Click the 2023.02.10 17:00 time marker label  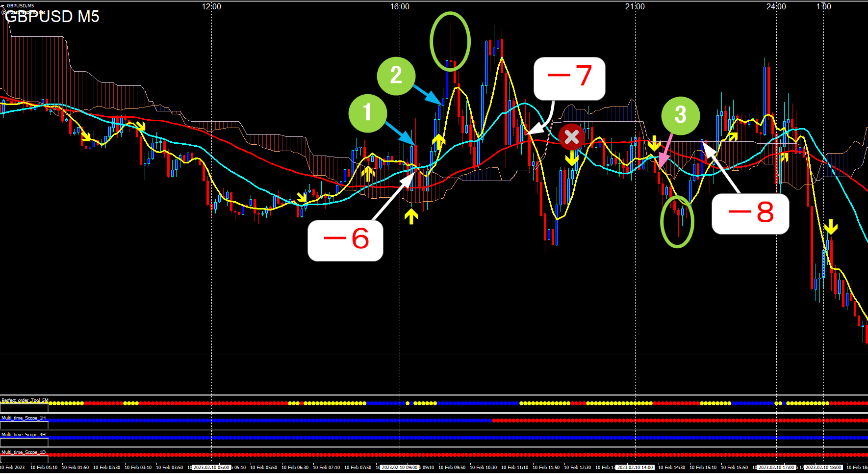tap(776, 468)
